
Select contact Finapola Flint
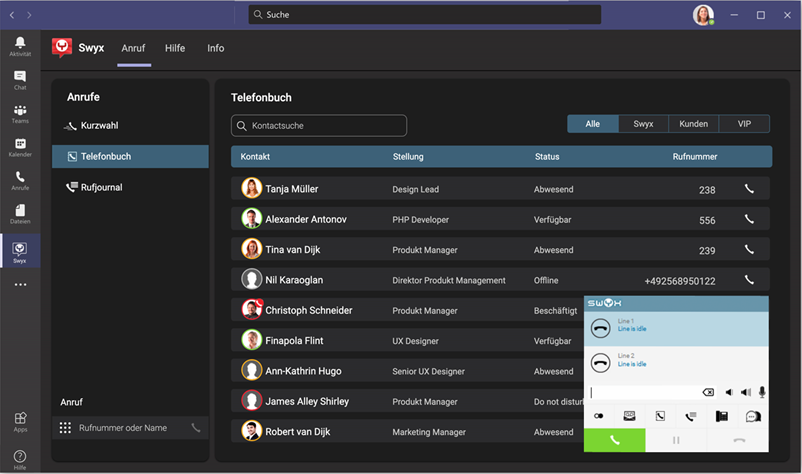294,341
